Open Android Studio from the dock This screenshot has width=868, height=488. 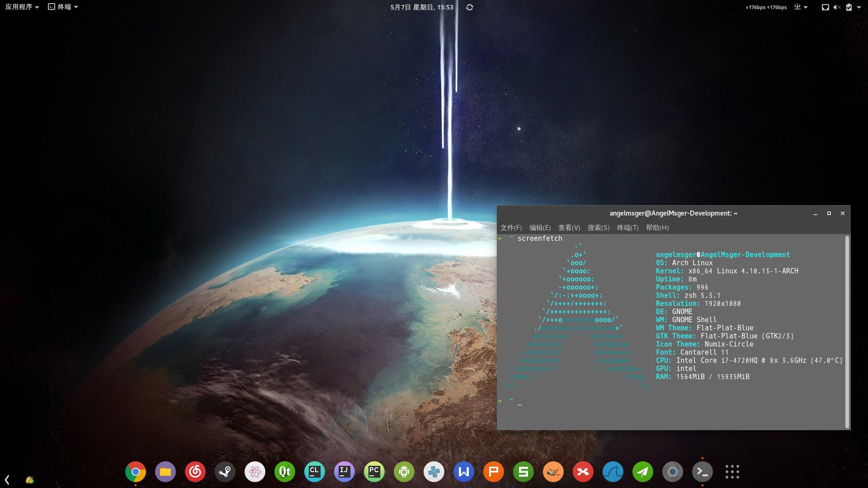(404, 472)
